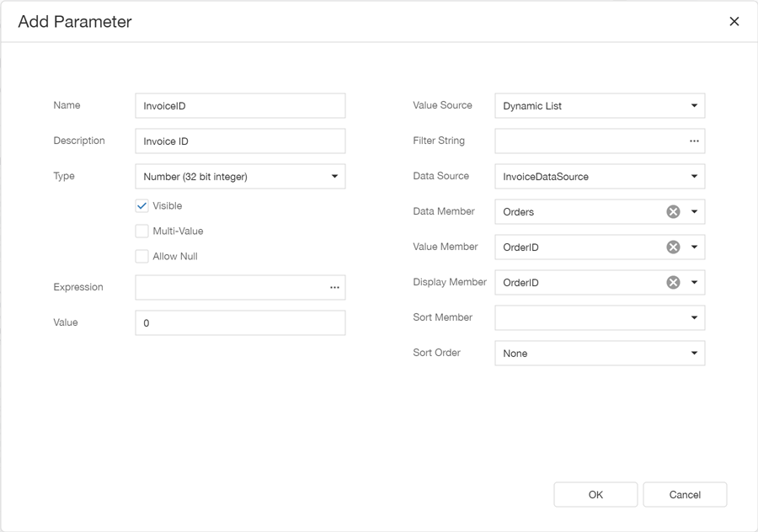758x532 pixels.
Task: Click the Cancel button
Action: tap(684, 494)
